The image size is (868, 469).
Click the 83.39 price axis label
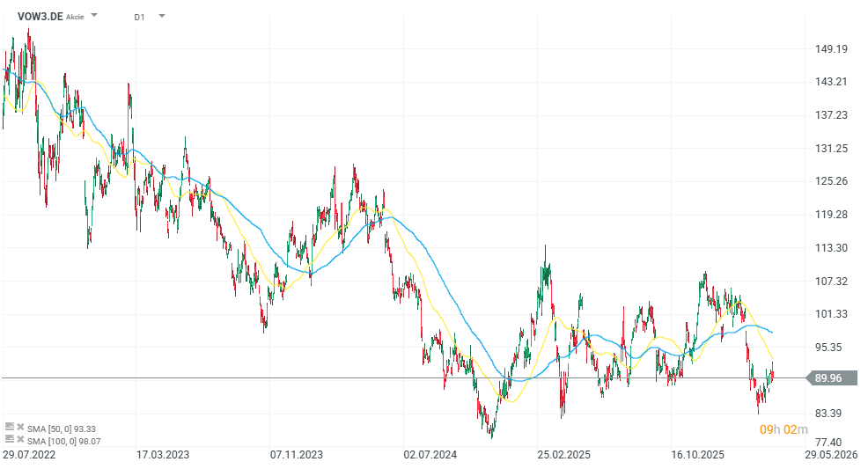coord(828,414)
